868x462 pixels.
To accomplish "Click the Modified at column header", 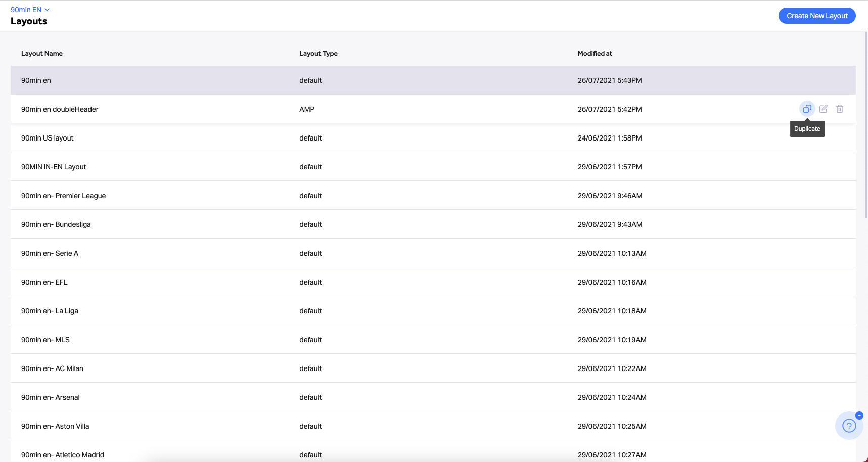I will click(595, 53).
